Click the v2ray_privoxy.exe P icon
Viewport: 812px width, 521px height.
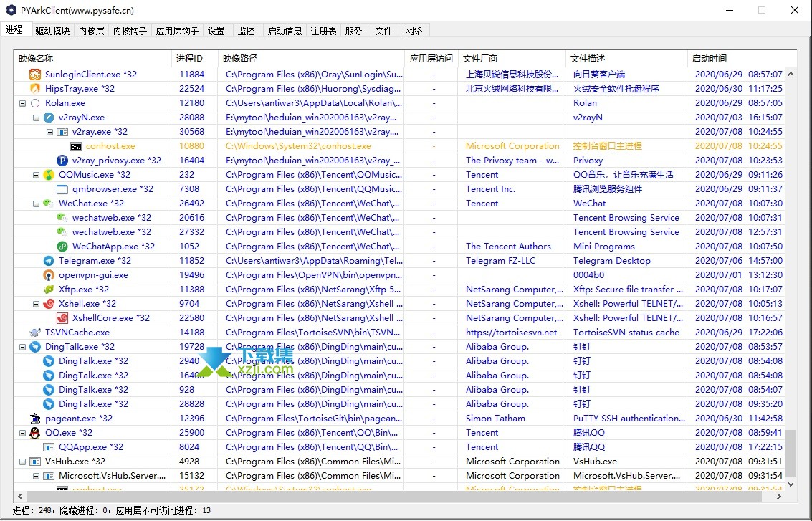click(x=62, y=161)
